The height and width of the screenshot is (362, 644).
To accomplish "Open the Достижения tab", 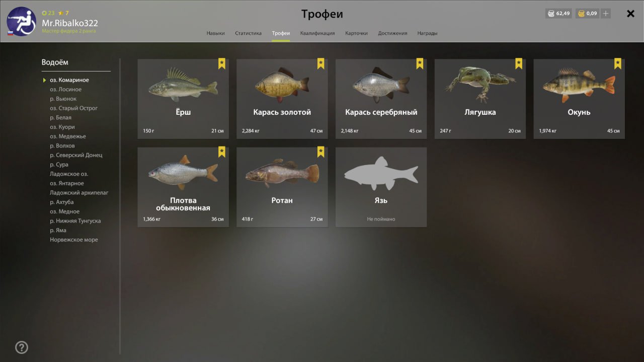I will [392, 33].
